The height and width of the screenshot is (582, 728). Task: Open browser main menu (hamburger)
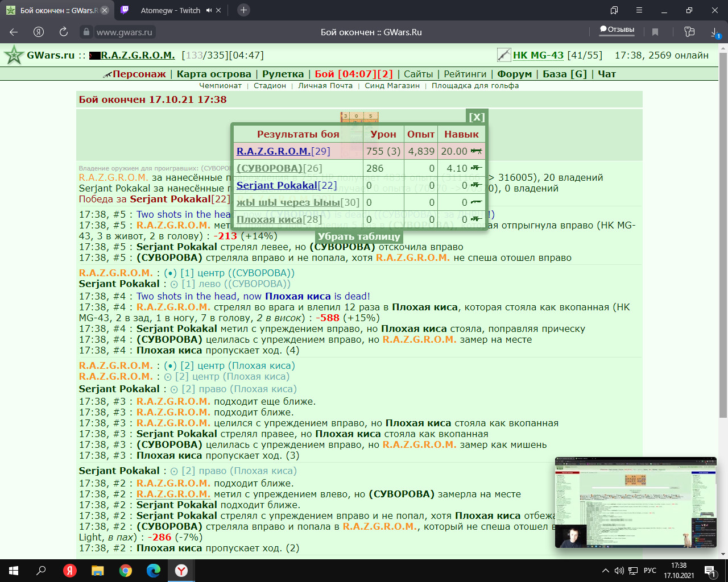pos(639,10)
